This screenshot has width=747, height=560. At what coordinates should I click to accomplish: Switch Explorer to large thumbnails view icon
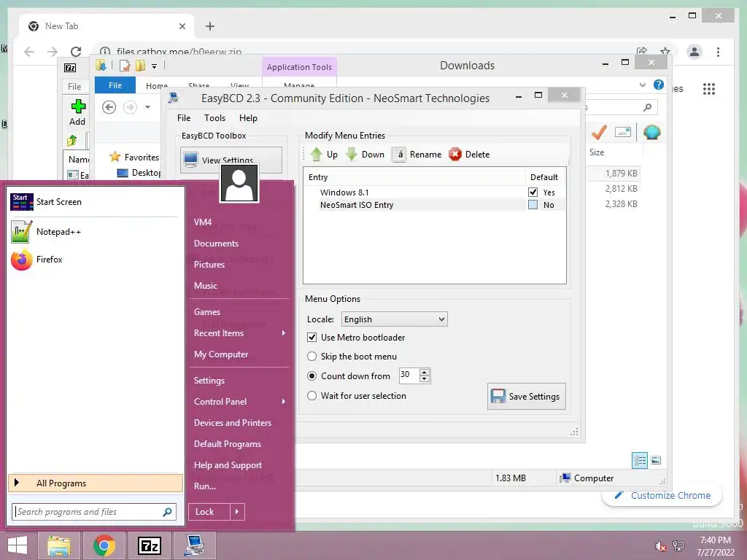656,460
